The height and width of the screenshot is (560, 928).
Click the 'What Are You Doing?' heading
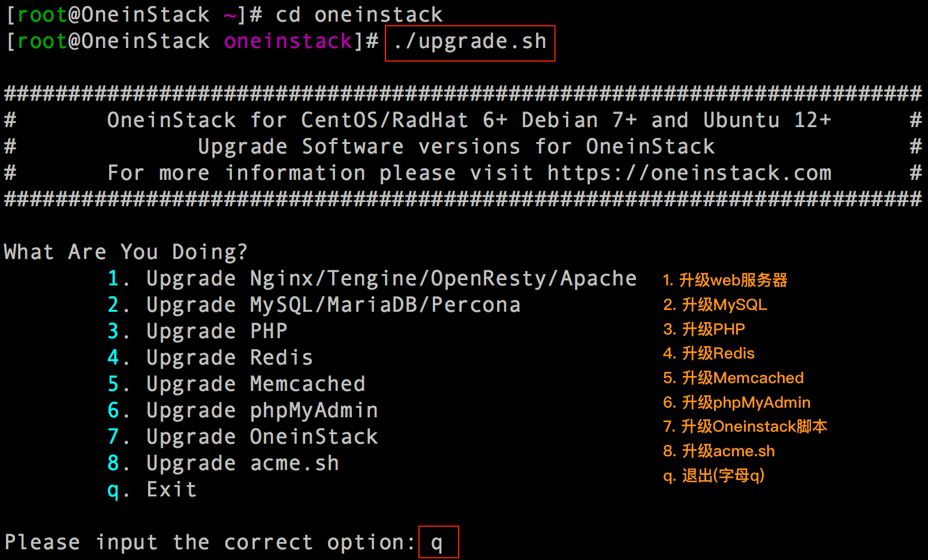pyautogui.click(x=126, y=252)
